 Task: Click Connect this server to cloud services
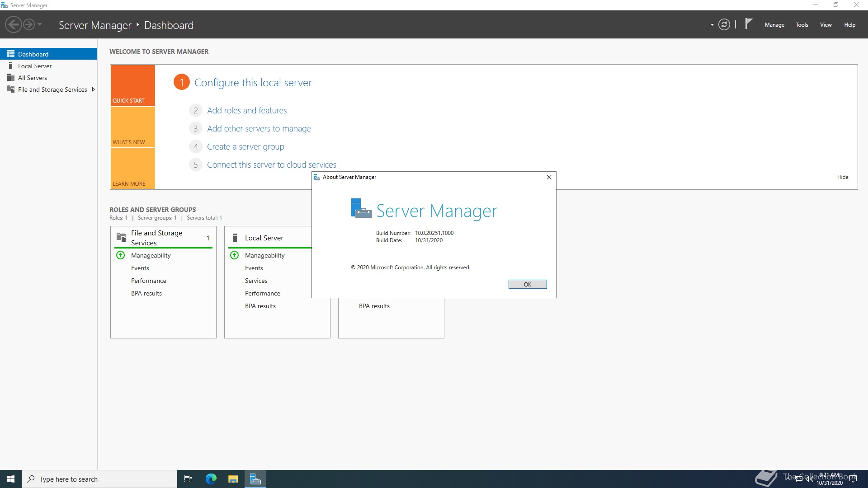[x=271, y=164]
